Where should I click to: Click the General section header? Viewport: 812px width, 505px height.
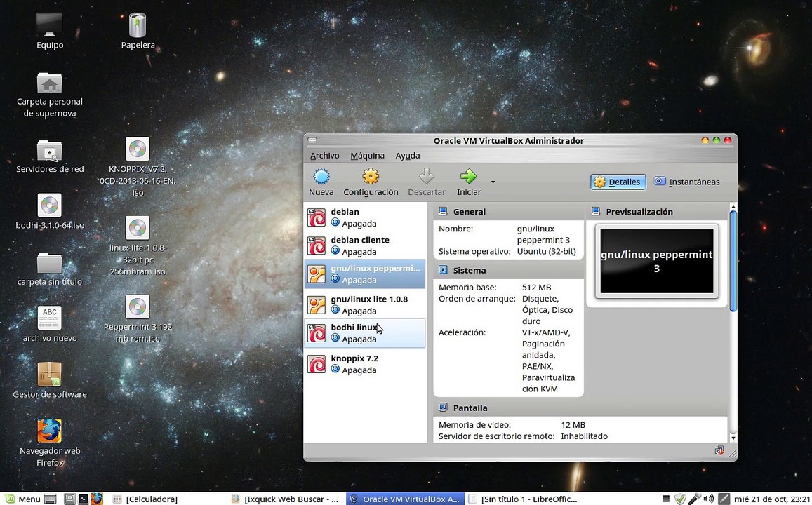point(509,212)
